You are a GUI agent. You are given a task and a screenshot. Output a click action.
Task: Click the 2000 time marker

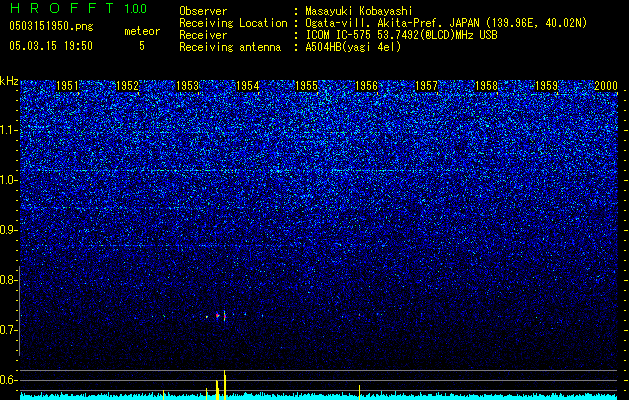tap(606, 86)
